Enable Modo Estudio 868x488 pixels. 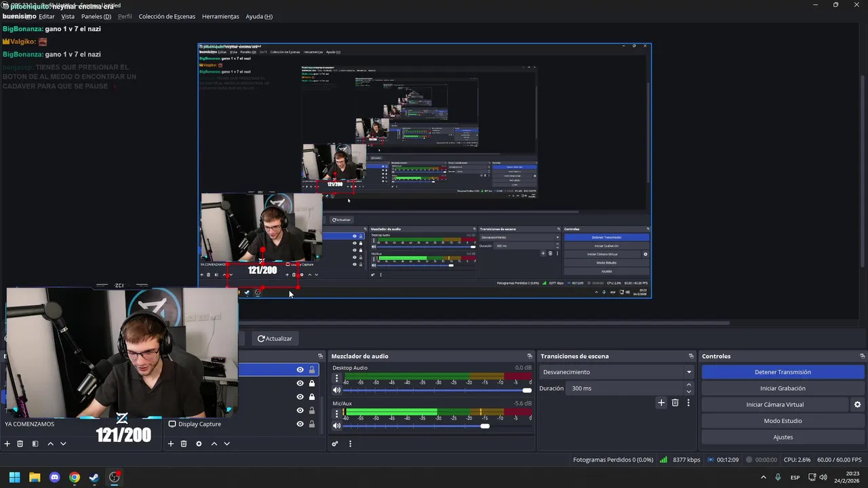pos(783,421)
